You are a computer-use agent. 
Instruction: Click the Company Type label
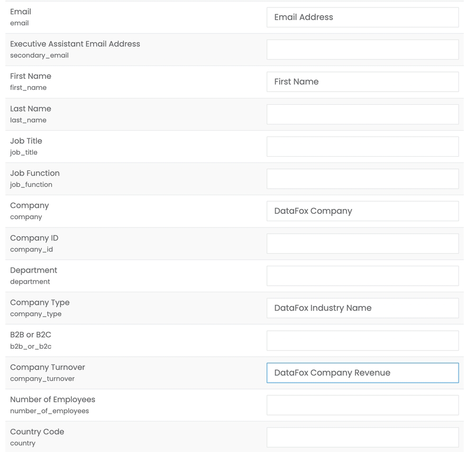(x=40, y=303)
